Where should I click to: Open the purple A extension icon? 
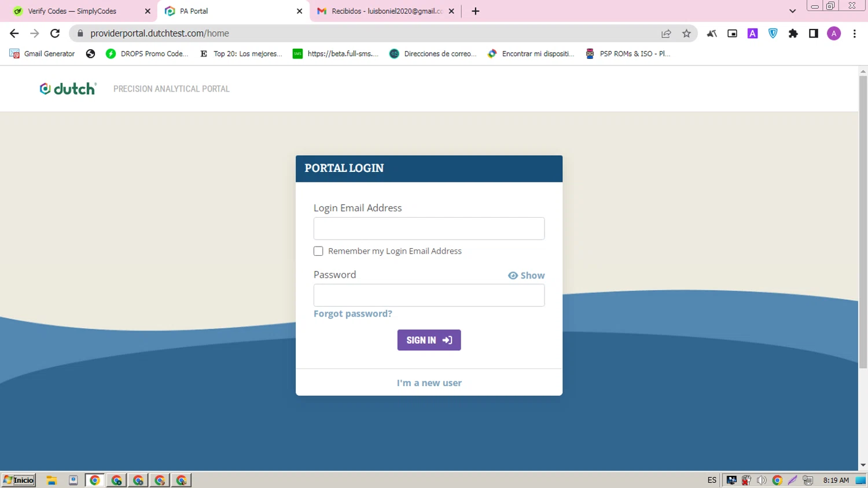752,34
